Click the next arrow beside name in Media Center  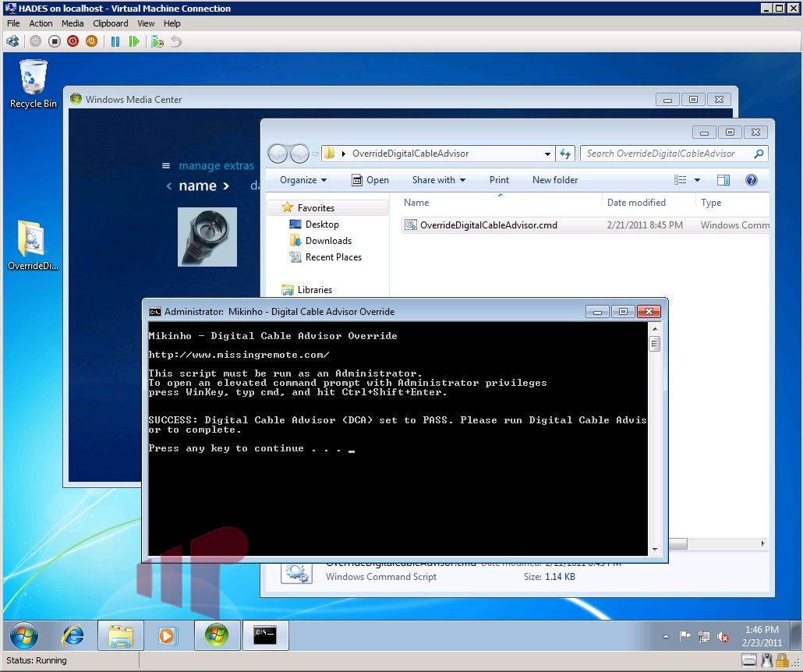[x=225, y=186]
